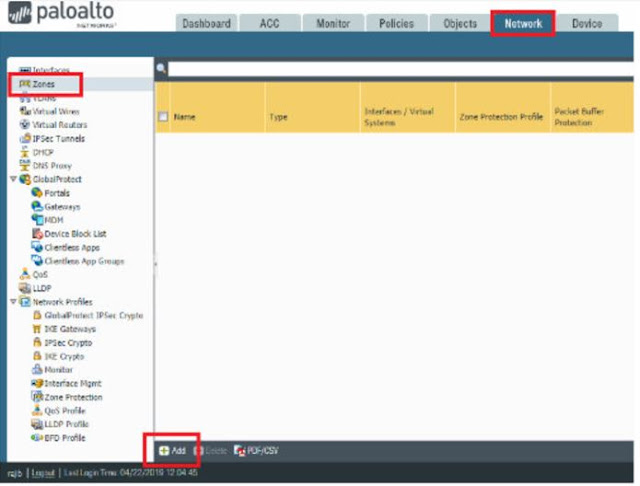Click the IPSec Tunnels icon

25,138
